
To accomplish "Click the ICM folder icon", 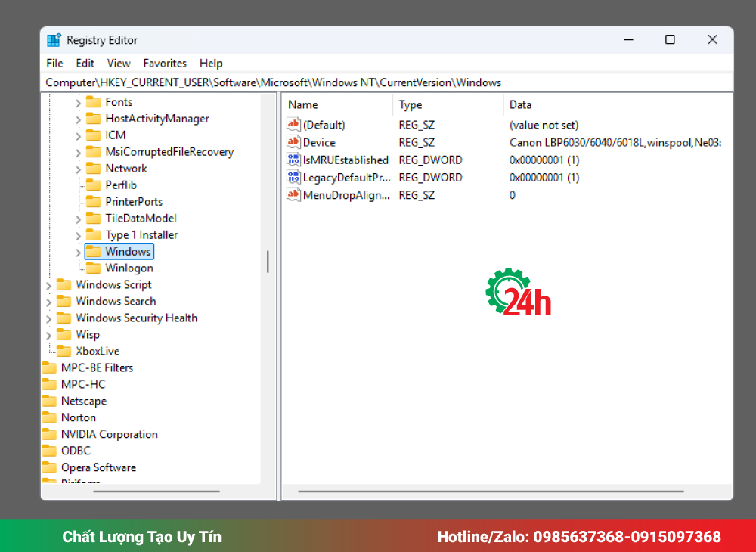I will [93, 135].
